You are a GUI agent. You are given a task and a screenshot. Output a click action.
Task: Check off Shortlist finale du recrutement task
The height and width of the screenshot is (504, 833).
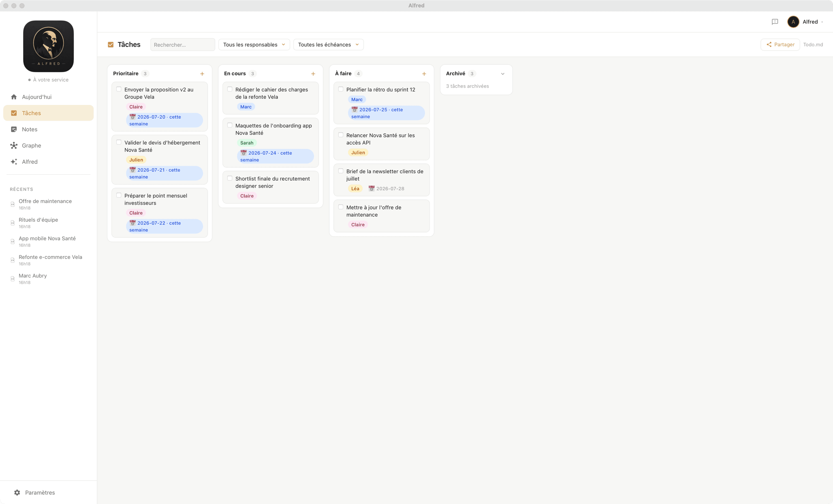pyautogui.click(x=230, y=178)
